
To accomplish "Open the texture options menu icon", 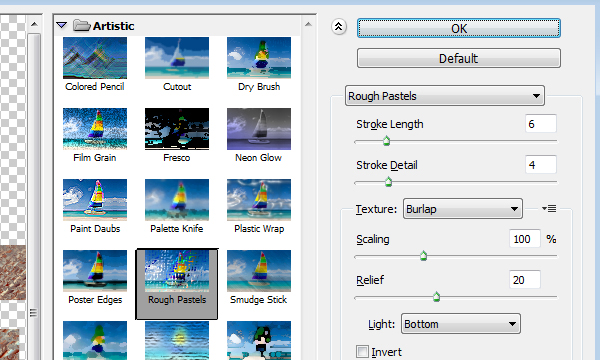I will 549,209.
